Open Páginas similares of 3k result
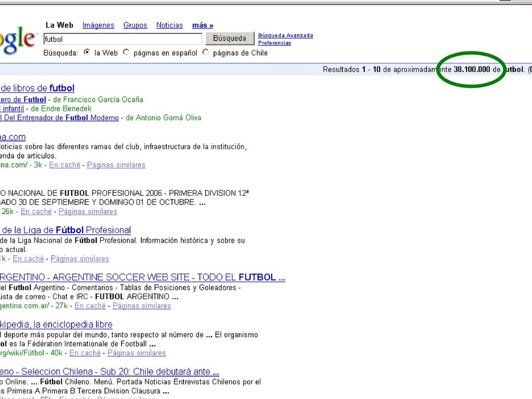The height and width of the screenshot is (399, 532). 116,165
